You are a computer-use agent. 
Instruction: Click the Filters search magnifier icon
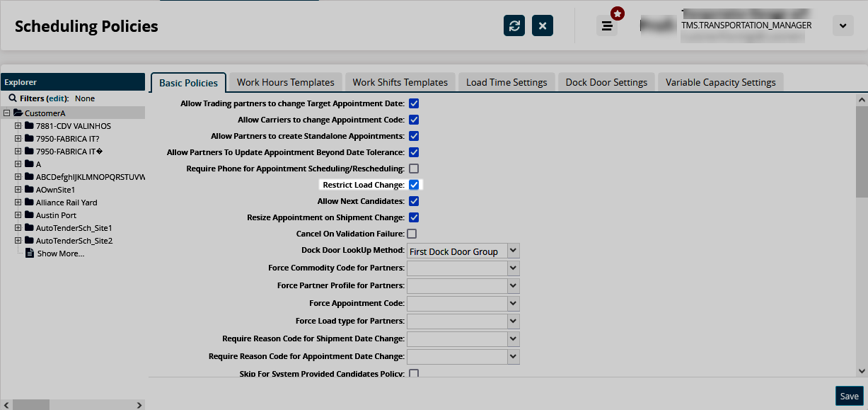12,98
